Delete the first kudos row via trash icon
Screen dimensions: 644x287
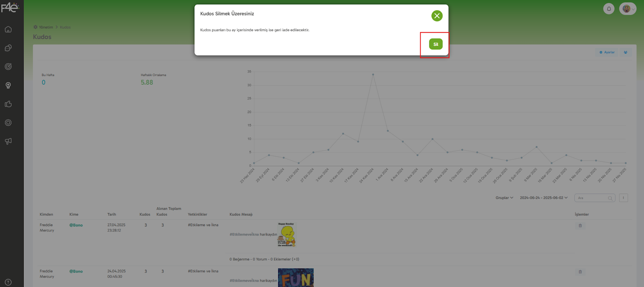[x=580, y=226]
